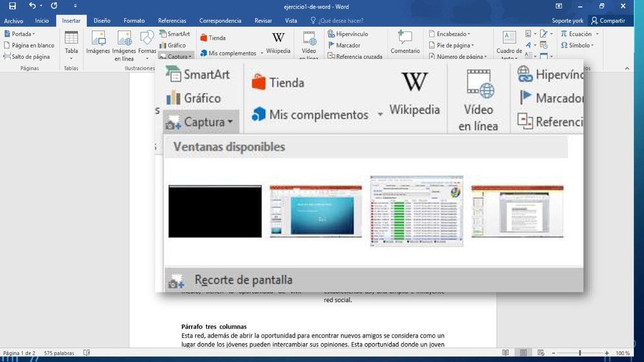The width and height of the screenshot is (644, 362).
Task: Select the black window thumbnail
Action: point(215,211)
